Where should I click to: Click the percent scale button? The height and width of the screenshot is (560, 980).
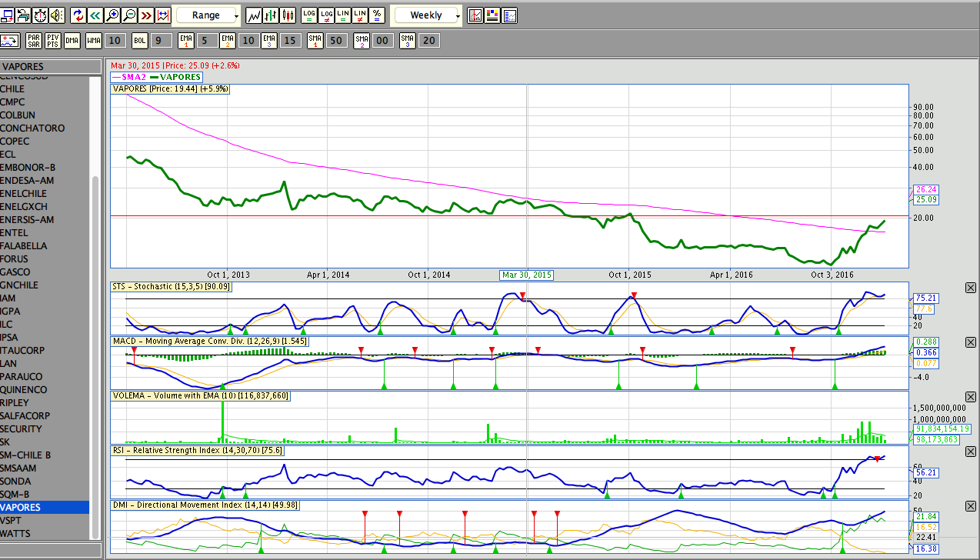pyautogui.click(x=377, y=15)
